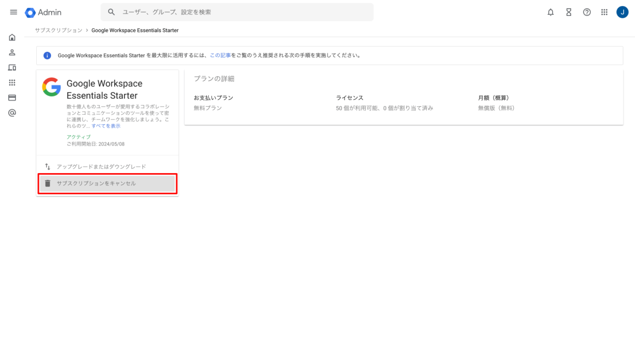Go back to サブスクリプション breadcrumb
The image size is (635, 364).
pyautogui.click(x=59, y=30)
